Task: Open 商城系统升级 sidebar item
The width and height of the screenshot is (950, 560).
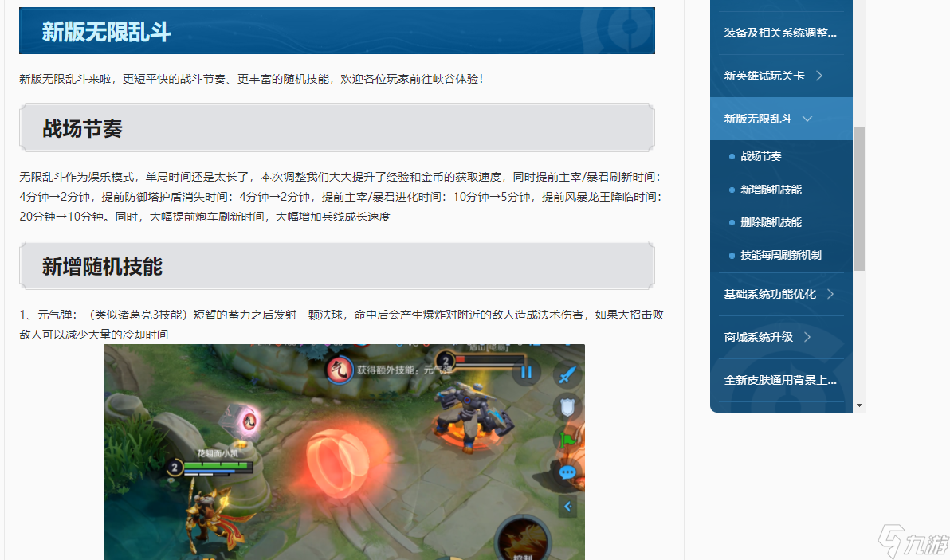Action: pos(758,337)
